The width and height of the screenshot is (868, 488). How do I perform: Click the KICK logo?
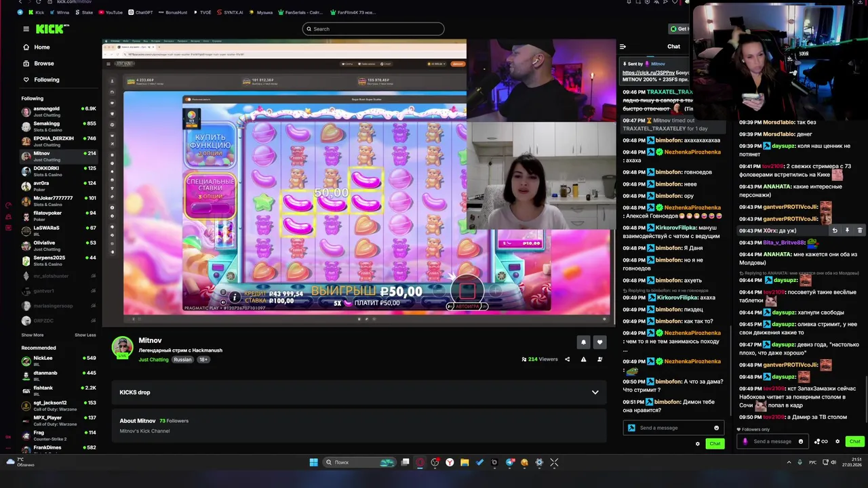click(52, 29)
